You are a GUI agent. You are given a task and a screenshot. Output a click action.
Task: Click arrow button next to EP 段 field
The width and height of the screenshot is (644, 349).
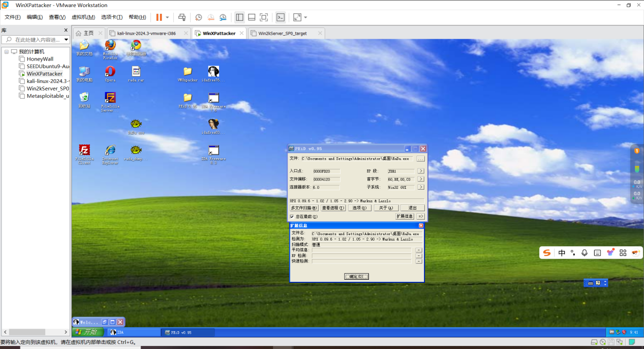(x=421, y=171)
